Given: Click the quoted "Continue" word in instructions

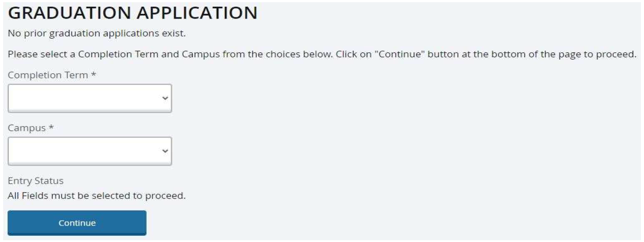Looking at the screenshot, I should pos(399,54).
